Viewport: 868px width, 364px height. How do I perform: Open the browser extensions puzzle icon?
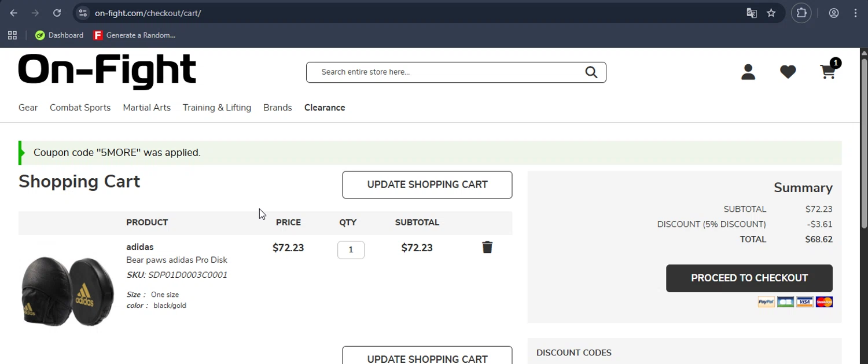[801, 13]
